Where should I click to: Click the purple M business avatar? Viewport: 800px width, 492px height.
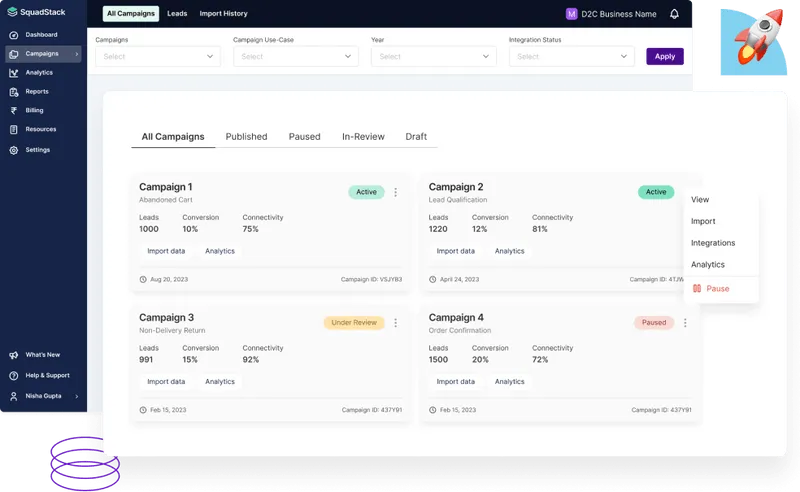tap(571, 14)
